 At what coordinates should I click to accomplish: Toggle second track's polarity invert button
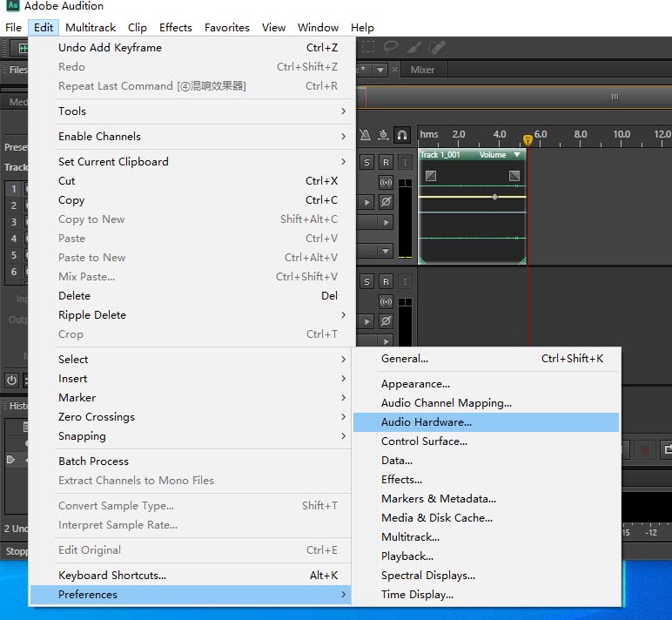point(386,321)
